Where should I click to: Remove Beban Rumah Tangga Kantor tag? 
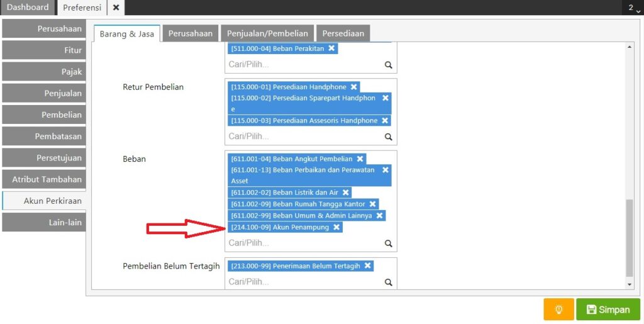(x=372, y=204)
